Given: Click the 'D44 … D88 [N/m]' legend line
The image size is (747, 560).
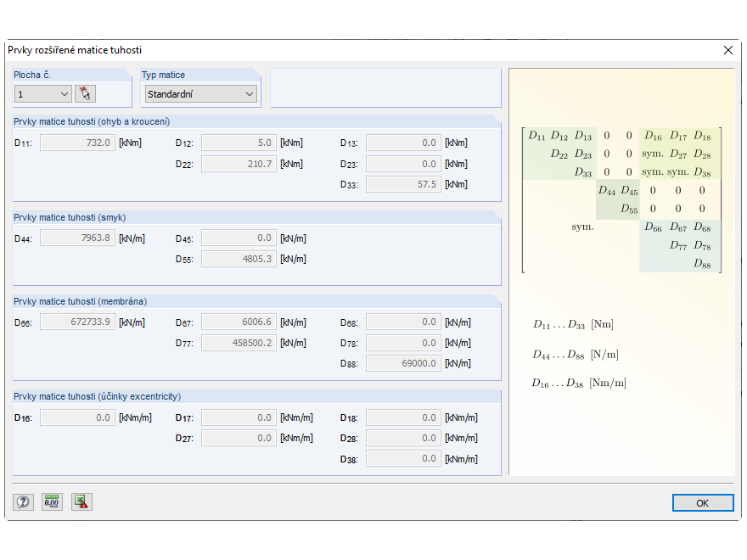Looking at the screenshot, I should [x=576, y=355].
